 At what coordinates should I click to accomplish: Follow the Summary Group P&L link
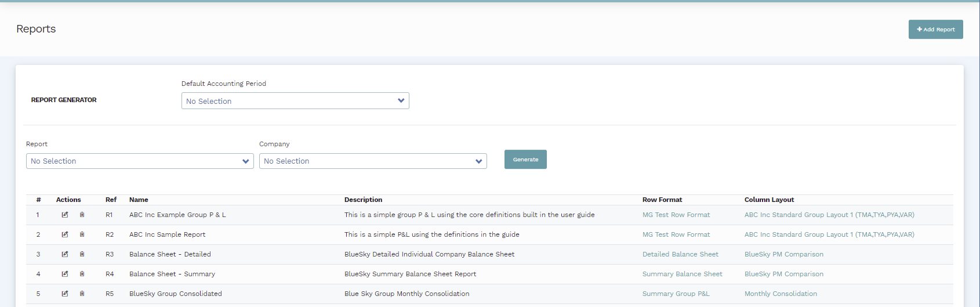pos(676,294)
